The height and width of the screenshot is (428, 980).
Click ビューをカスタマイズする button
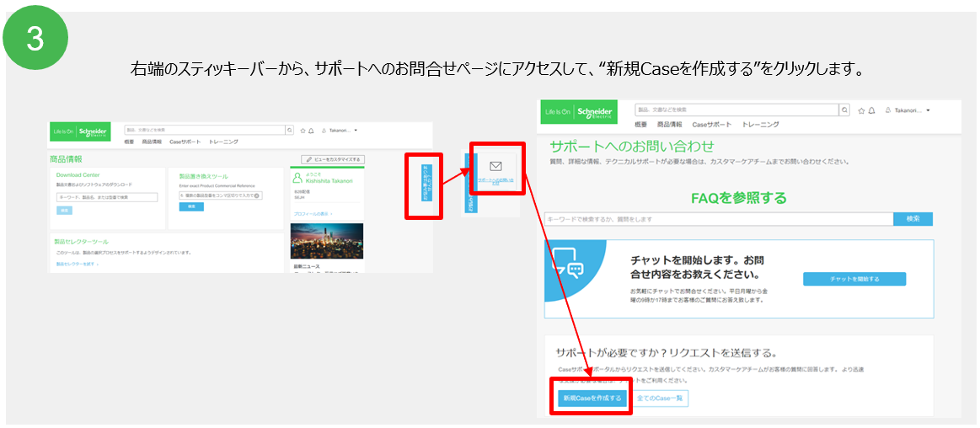(x=332, y=160)
